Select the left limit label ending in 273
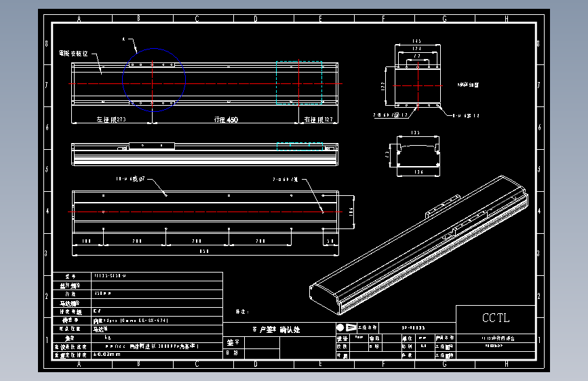The width and height of the screenshot is (588, 381). (x=111, y=119)
